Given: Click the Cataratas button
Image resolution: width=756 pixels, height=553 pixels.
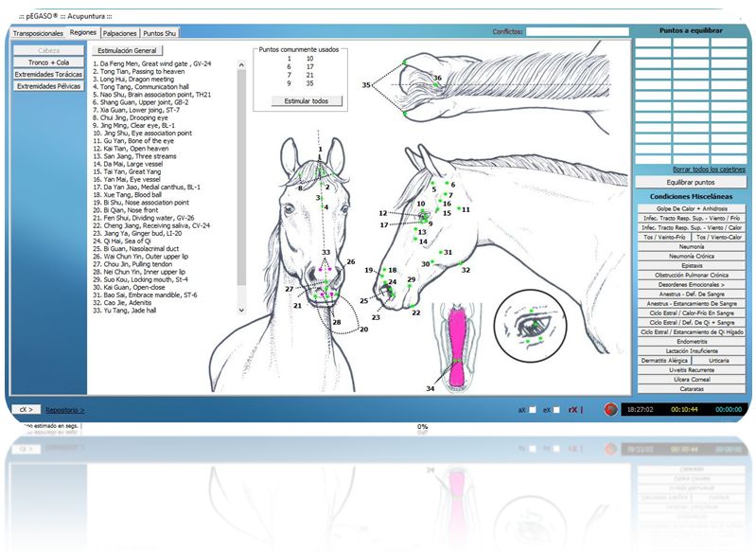Looking at the screenshot, I should click(692, 389).
